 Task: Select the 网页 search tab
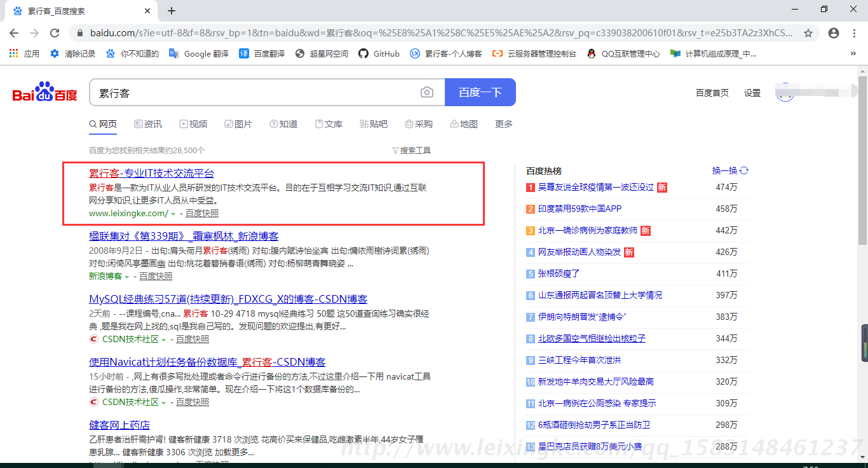(x=103, y=124)
